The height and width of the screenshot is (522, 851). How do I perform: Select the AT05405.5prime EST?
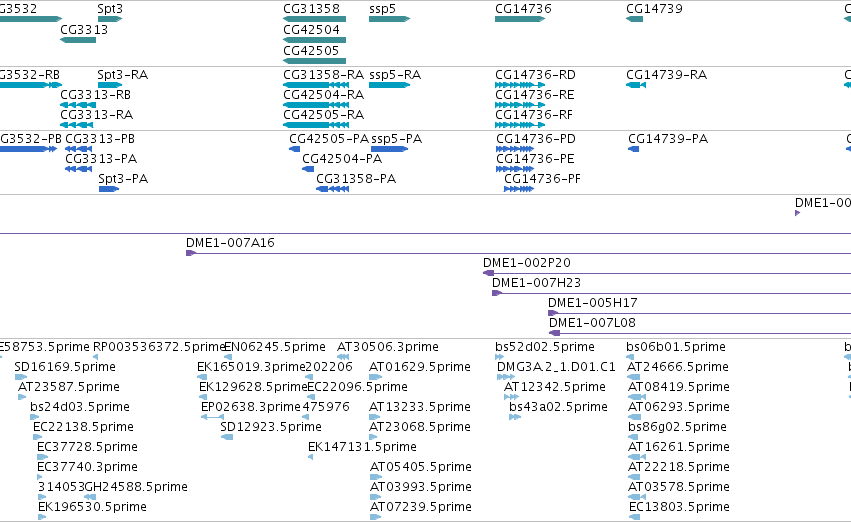(x=376, y=477)
